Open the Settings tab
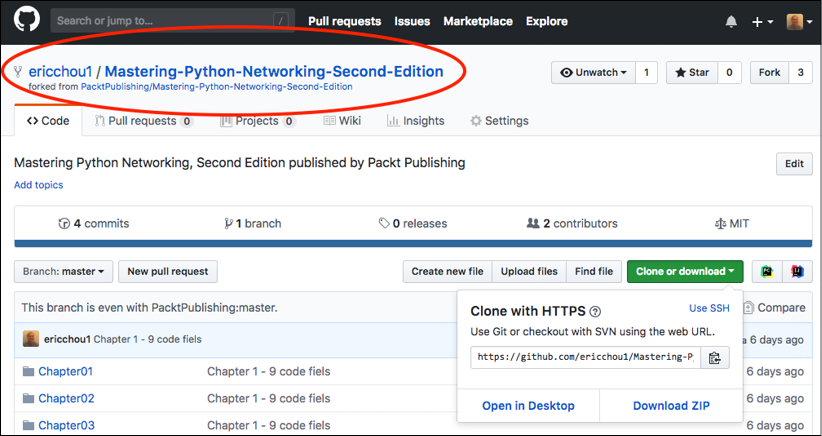 pos(499,121)
